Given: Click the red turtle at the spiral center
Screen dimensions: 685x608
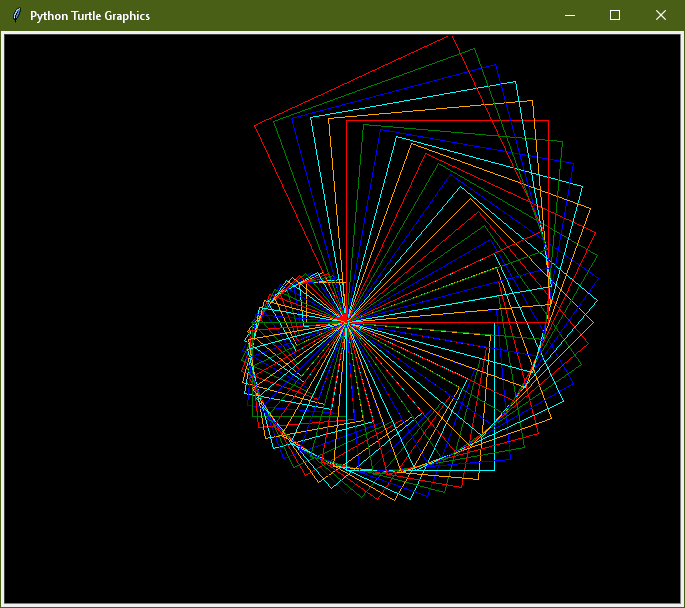Looking at the screenshot, I should [x=344, y=320].
